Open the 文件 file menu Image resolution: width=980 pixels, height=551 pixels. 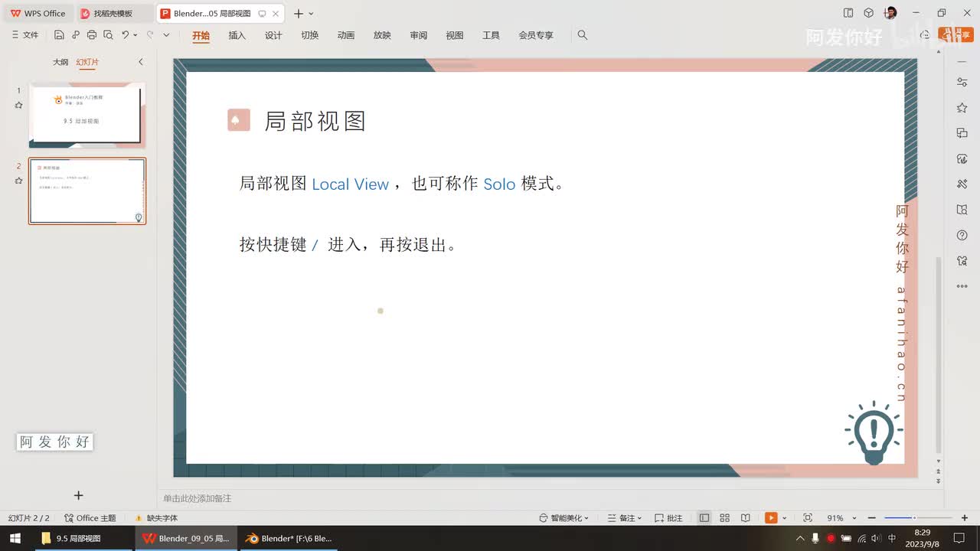[x=25, y=35]
